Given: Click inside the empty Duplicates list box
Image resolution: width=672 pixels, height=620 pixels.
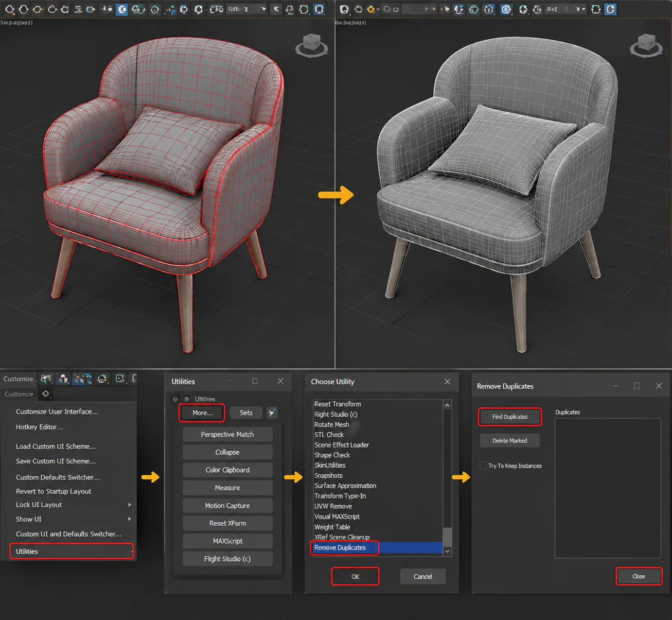Looking at the screenshot, I should [608, 488].
